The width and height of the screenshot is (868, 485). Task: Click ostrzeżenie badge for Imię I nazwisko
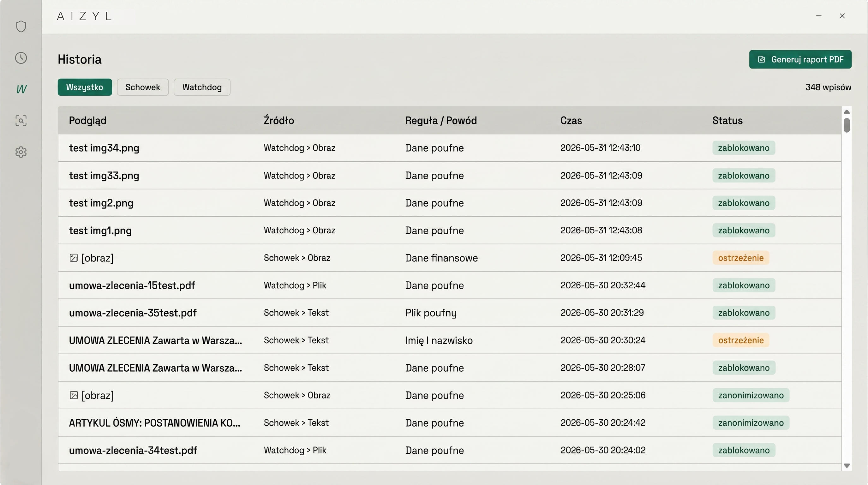point(741,340)
